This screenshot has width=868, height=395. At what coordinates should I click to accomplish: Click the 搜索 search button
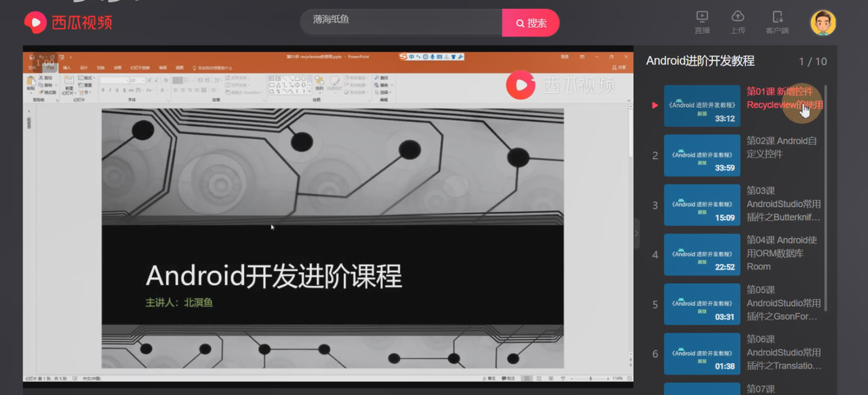tap(531, 23)
